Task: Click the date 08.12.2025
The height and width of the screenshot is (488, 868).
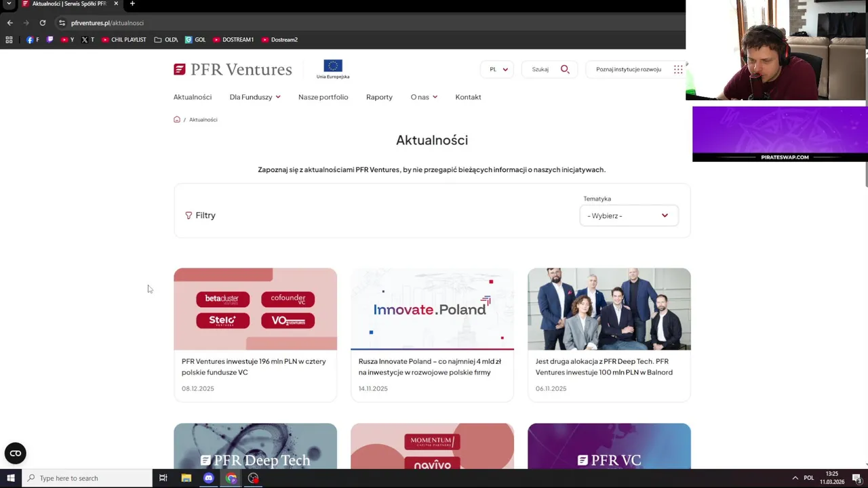Action: [197, 388]
